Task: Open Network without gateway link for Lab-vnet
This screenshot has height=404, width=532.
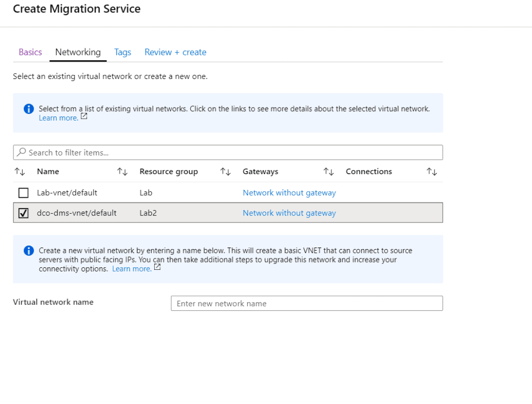Action: coord(289,193)
